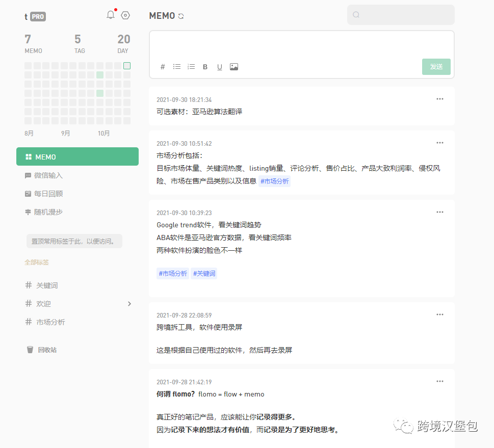
Task: Open the #市场分析 tag link in a memo
Action: click(x=274, y=181)
